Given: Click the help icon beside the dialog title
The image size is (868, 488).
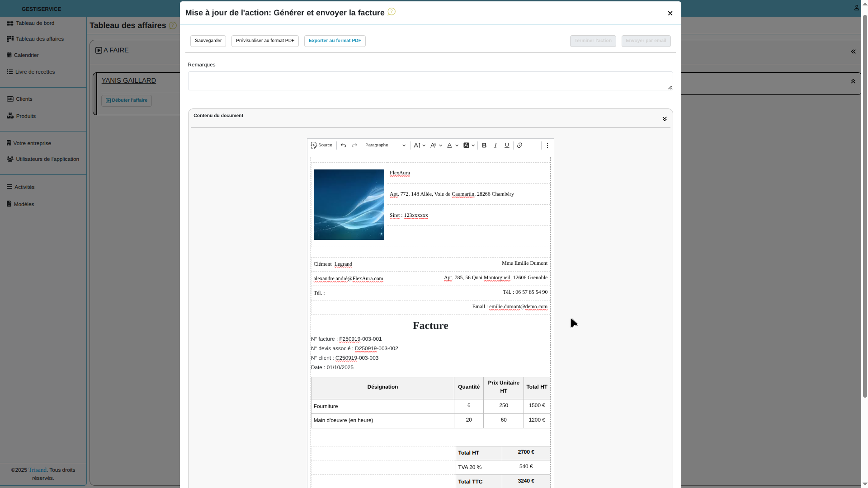Looking at the screenshot, I should [x=392, y=12].
